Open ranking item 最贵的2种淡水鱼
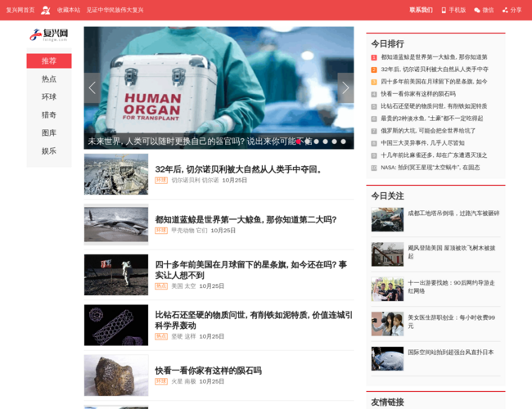 click(x=431, y=119)
